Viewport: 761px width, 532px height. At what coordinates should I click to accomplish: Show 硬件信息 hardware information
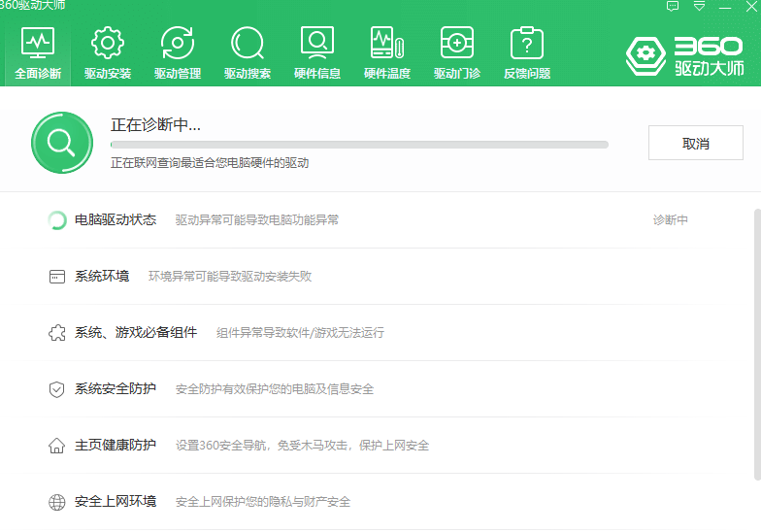click(x=316, y=53)
